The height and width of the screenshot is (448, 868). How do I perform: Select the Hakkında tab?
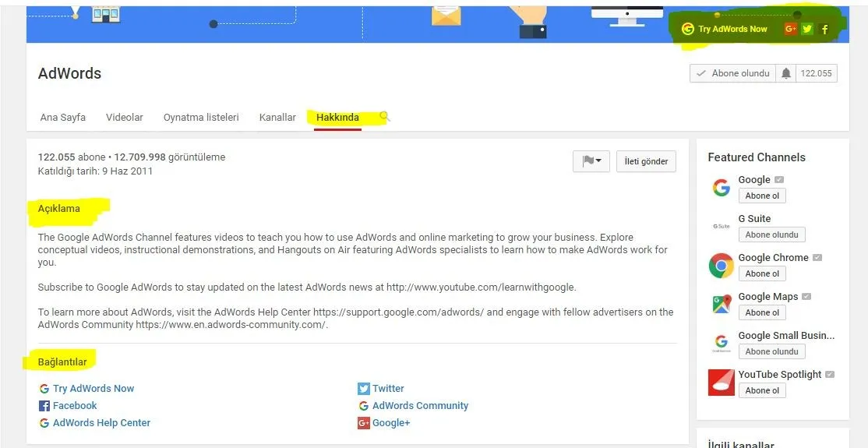click(x=337, y=118)
